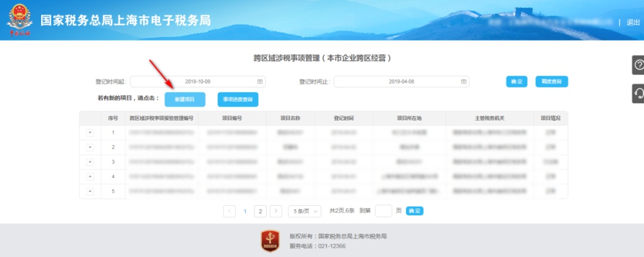The height and width of the screenshot is (257, 644).
Task: Click the 新建项目 button
Action: click(x=184, y=99)
